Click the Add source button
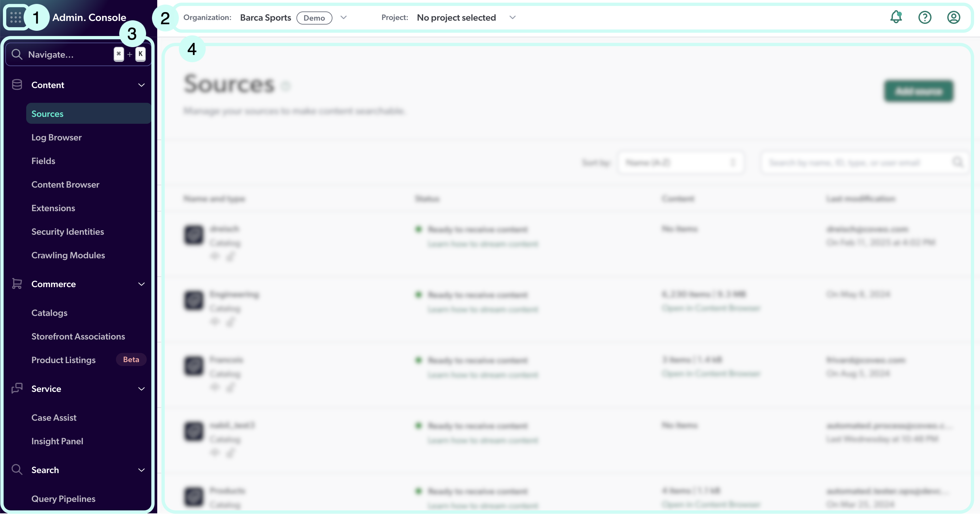This screenshot has width=980, height=514. pos(918,91)
